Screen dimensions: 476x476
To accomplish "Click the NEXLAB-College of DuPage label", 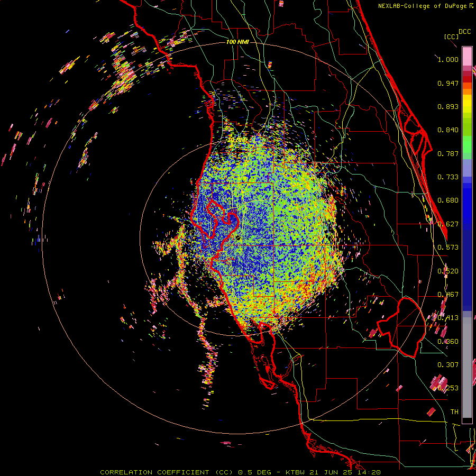I will tap(423, 6).
